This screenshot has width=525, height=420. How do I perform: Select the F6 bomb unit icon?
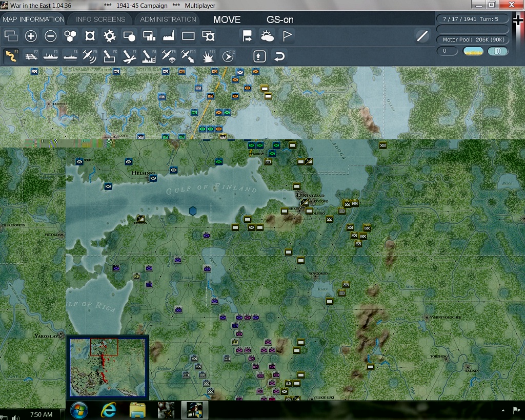pos(110,56)
